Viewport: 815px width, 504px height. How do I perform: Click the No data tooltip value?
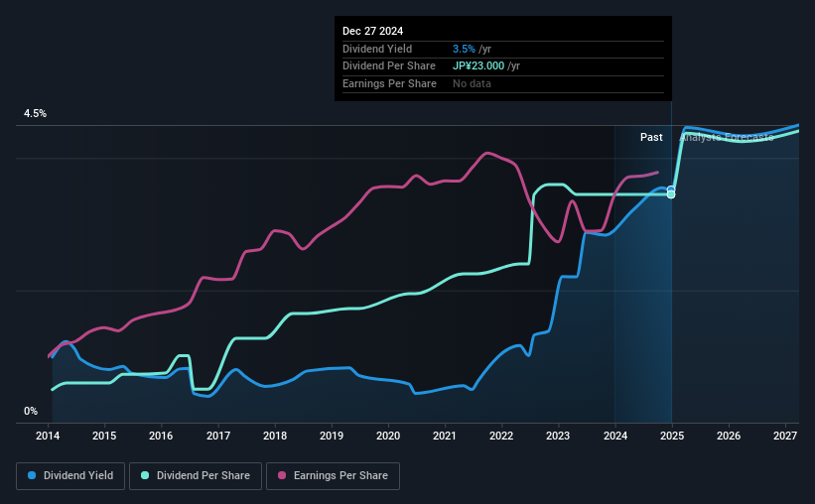tap(472, 83)
